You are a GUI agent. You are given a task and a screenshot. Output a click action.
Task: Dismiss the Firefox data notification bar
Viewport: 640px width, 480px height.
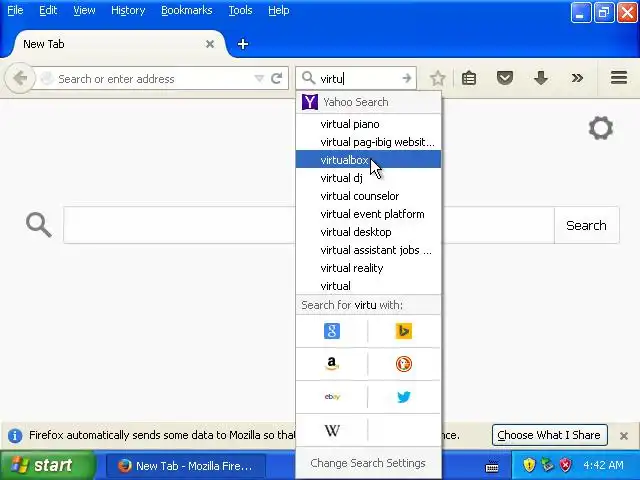click(x=624, y=436)
